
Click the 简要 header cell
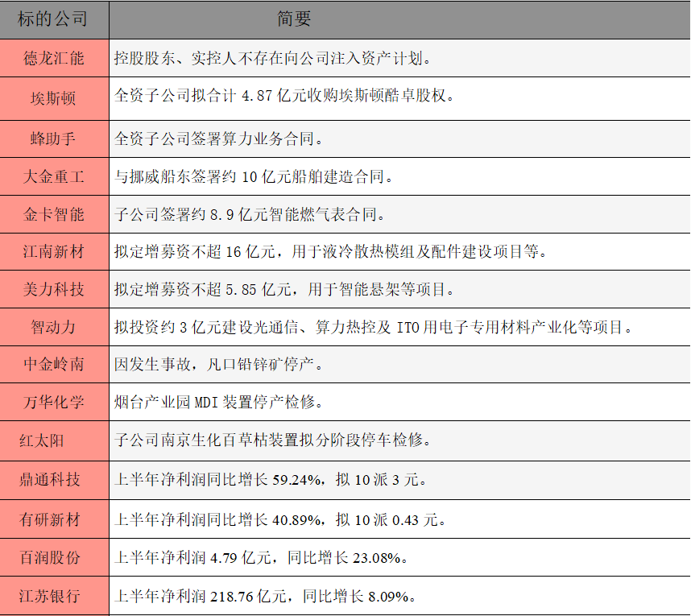tap(399, 19)
